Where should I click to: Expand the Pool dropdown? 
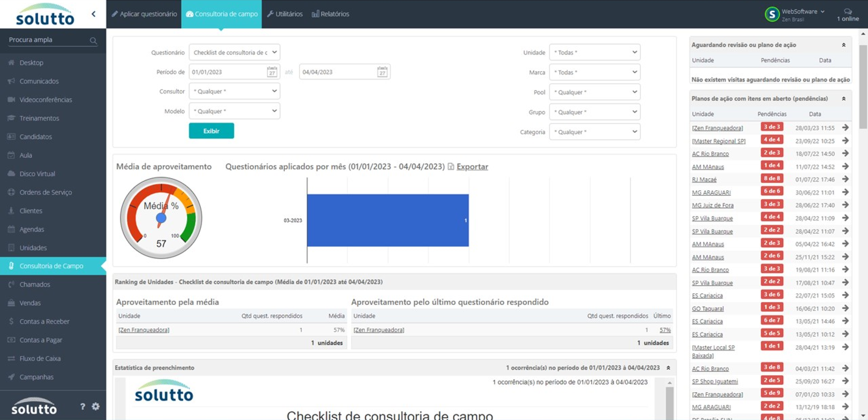(x=595, y=92)
